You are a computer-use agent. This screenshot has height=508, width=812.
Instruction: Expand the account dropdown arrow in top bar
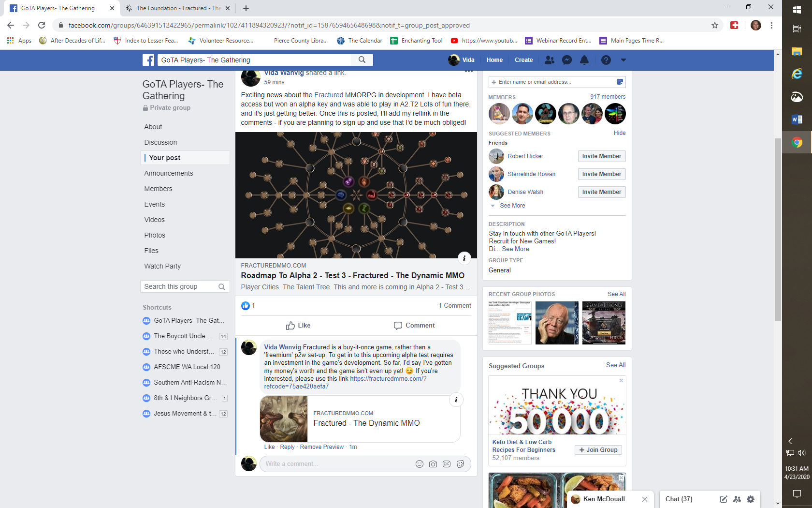623,60
